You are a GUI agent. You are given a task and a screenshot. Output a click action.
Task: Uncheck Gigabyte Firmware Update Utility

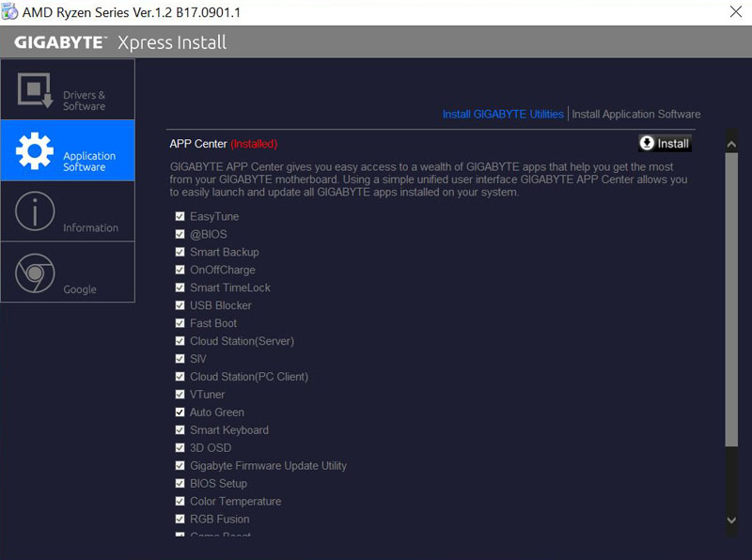[x=180, y=465]
